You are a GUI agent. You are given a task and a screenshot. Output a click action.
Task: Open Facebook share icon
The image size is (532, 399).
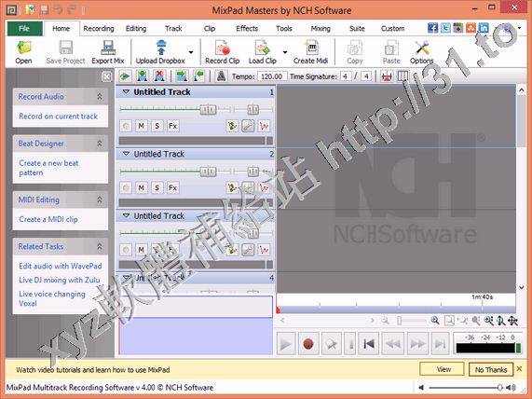432,28
